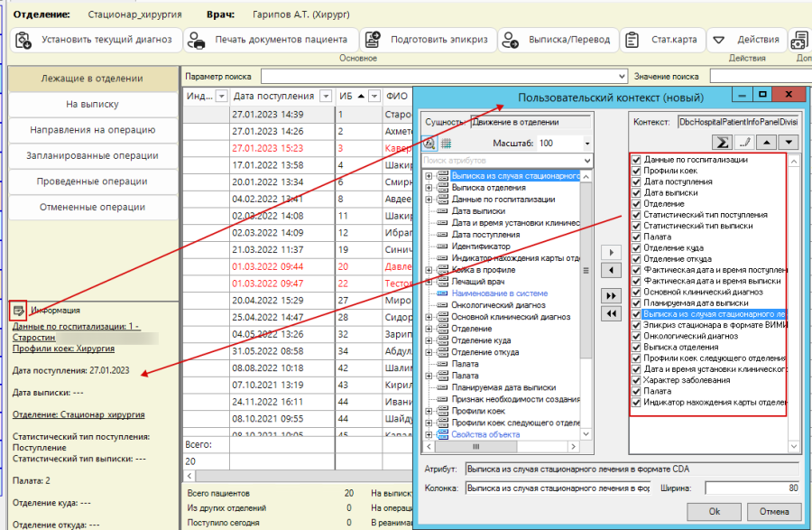Move selected context item down
This screenshot has width=812, height=530.
[789, 142]
